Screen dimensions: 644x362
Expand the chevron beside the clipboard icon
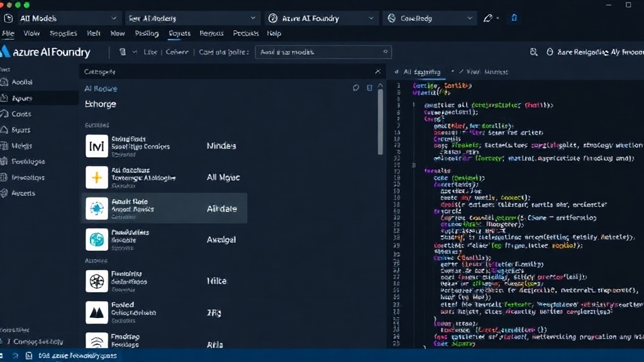pyautogui.click(x=135, y=52)
